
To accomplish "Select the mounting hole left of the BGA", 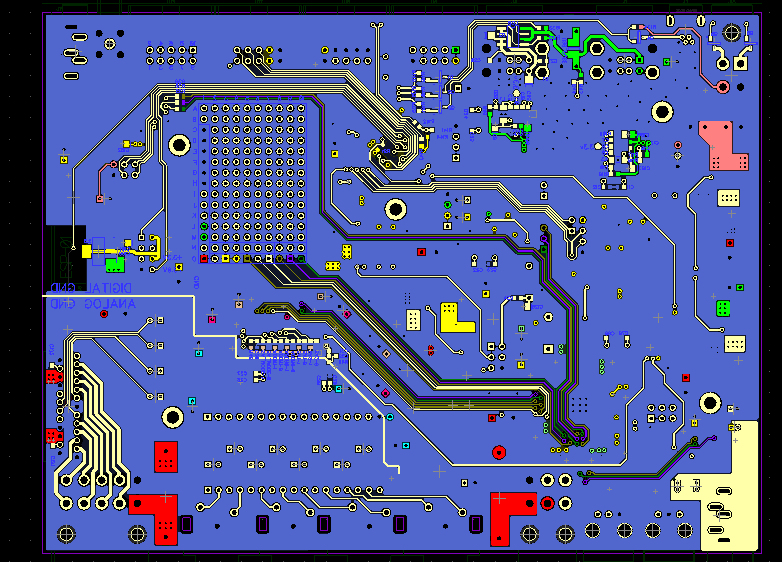I will tap(179, 145).
